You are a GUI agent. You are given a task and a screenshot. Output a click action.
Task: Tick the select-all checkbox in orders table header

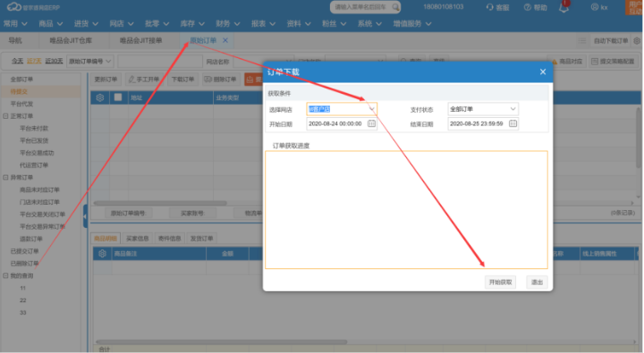[x=118, y=97]
